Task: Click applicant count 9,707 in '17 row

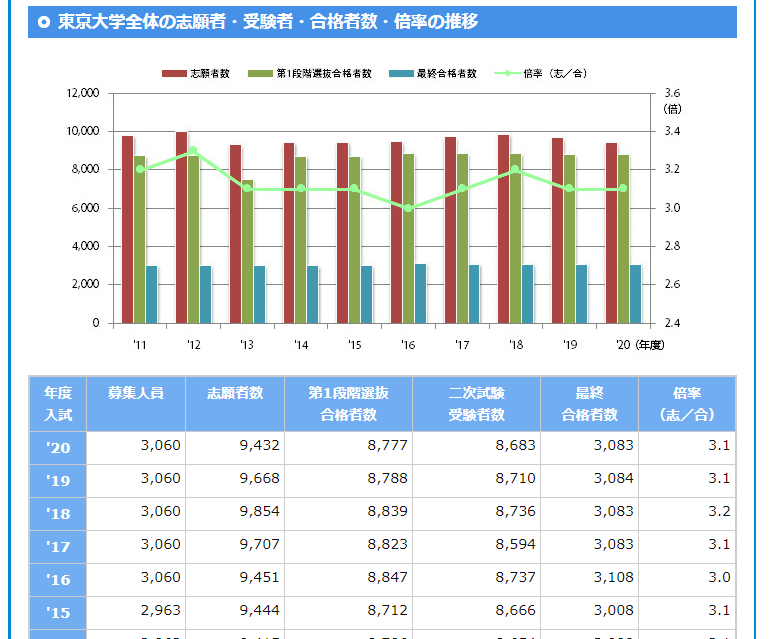Action: coord(259,544)
